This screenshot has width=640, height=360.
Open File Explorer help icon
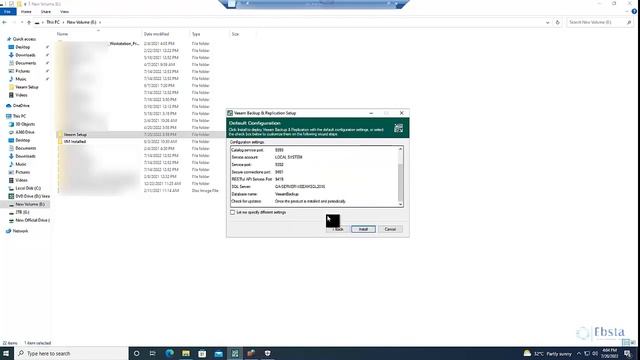[634, 11]
